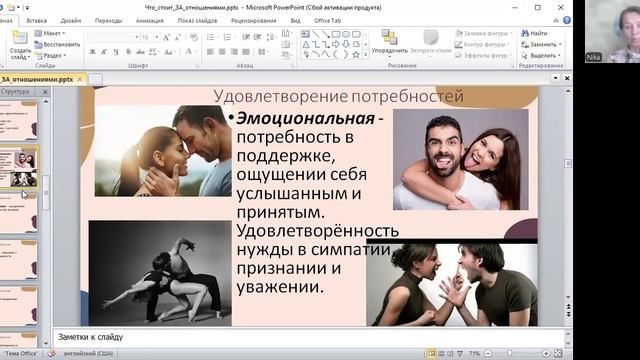Toggle bold formatting (Ж)
640x360 pixels.
coord(93,52)
